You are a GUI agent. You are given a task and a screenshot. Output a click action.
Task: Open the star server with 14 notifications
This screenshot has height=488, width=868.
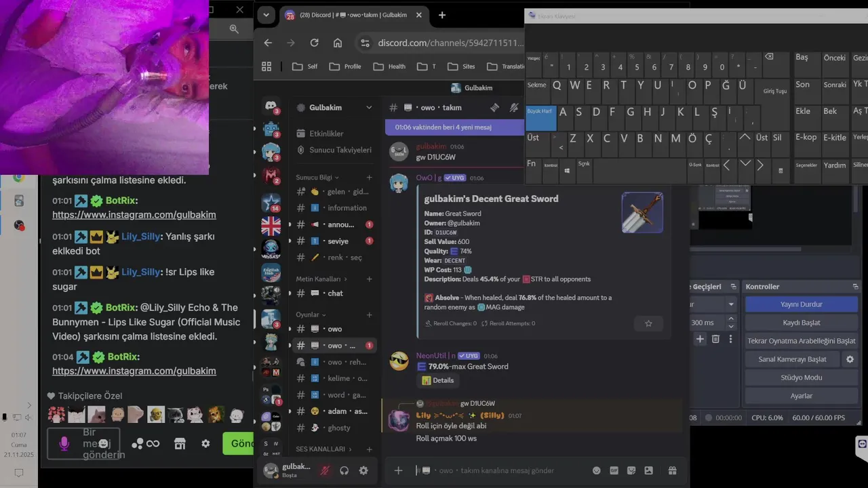[x=271, y=202]
